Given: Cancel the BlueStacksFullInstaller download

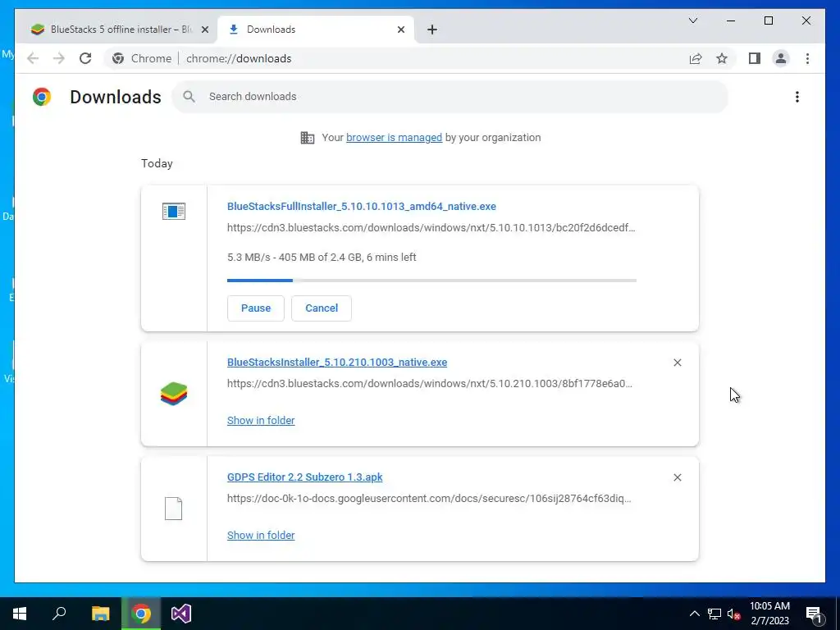Looking at the screenshot, I should point(322,308).
